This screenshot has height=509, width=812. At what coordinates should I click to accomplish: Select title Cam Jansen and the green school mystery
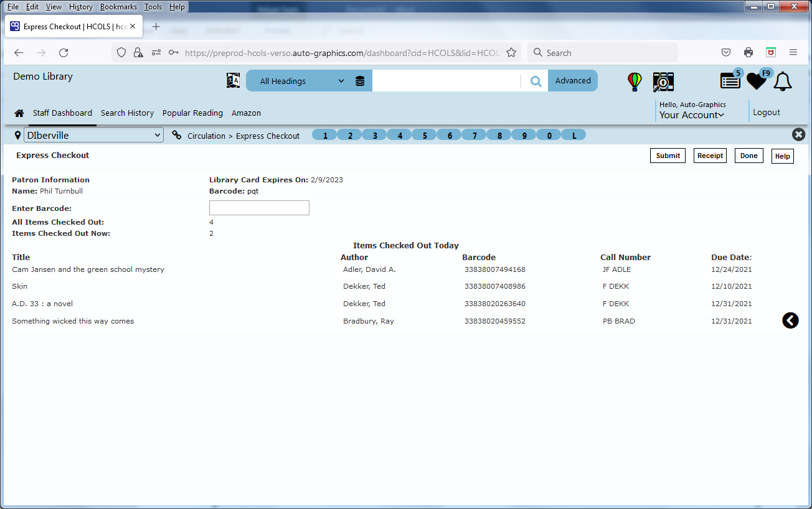[x=88, y=269]
